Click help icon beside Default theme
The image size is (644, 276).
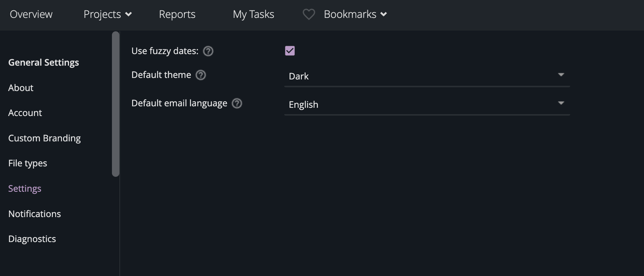201,75
